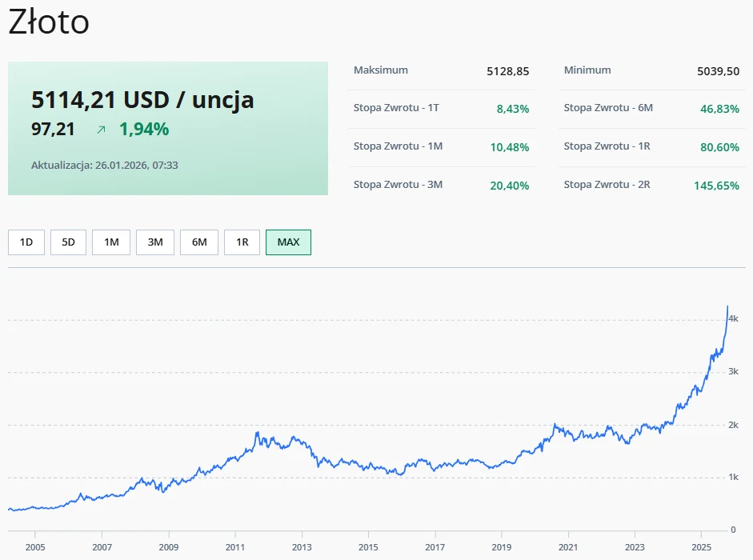Select the 1D time range button

coord(26,242)
